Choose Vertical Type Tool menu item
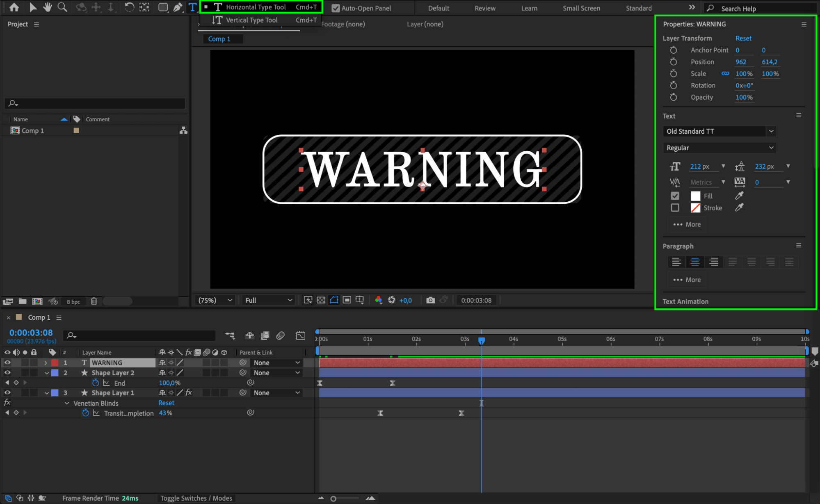 pos(251,20)
